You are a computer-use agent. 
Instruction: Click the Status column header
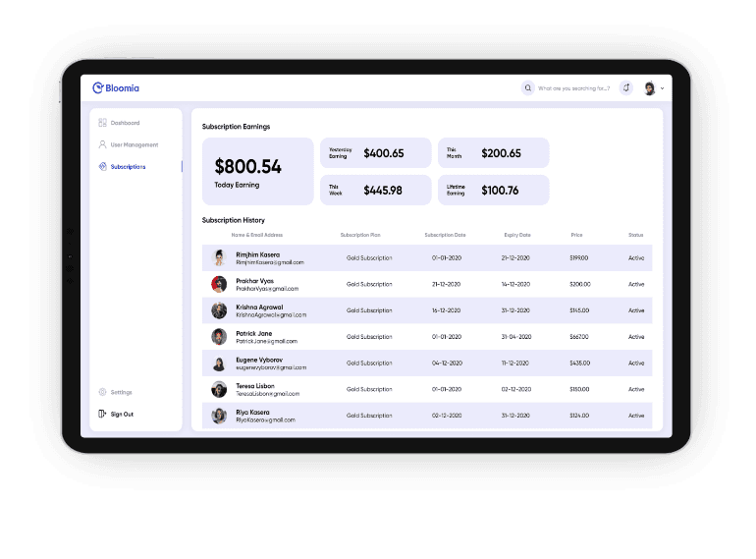[635, 235]
